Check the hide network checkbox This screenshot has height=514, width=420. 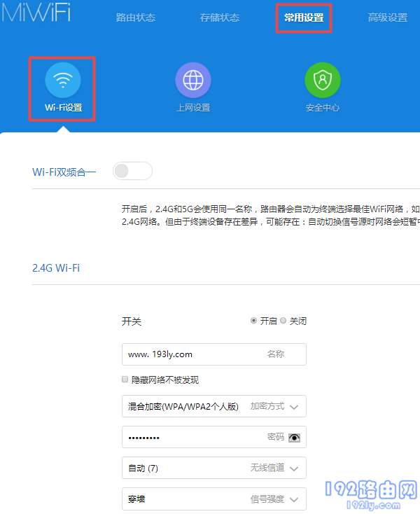[x=125, y=380]
